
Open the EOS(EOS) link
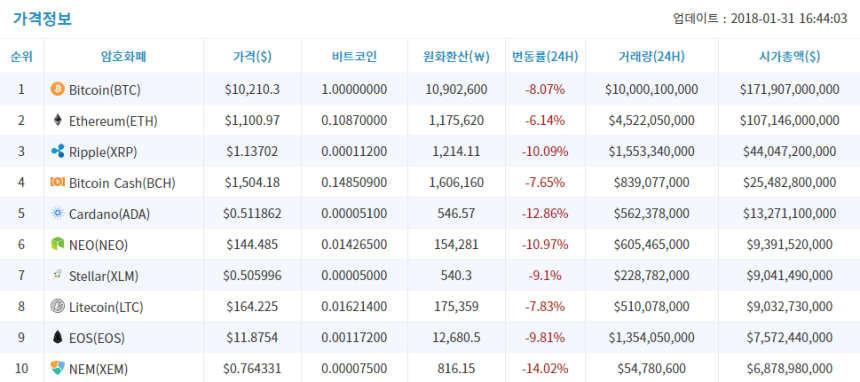coord(97,338)
